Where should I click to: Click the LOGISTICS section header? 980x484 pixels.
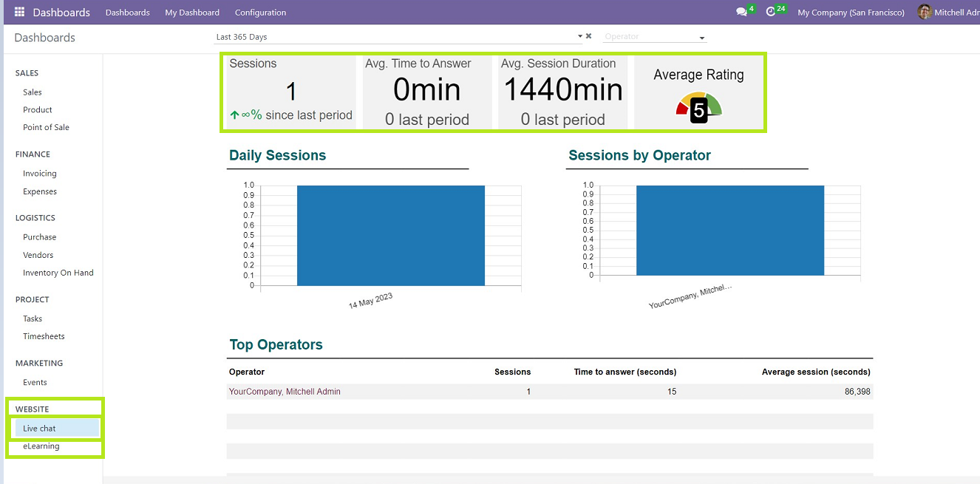[35, 218]
